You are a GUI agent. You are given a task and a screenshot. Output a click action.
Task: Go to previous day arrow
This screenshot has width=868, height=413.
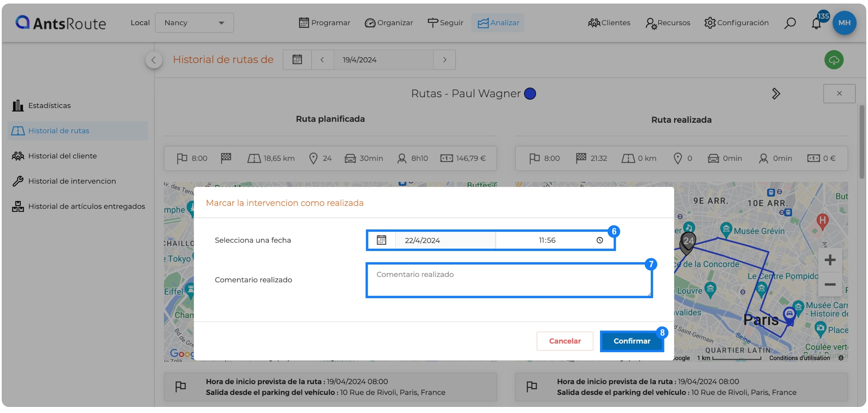click(322, 59)
